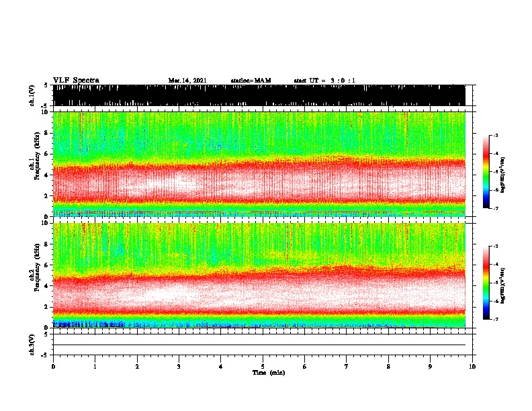Click time axis tick label "4"
The width and height of the screenshot is (532, 411).
221,367
